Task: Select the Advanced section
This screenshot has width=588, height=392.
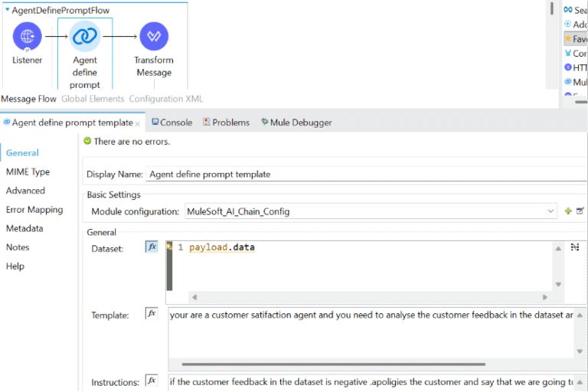Action: (x=25, y=191)
